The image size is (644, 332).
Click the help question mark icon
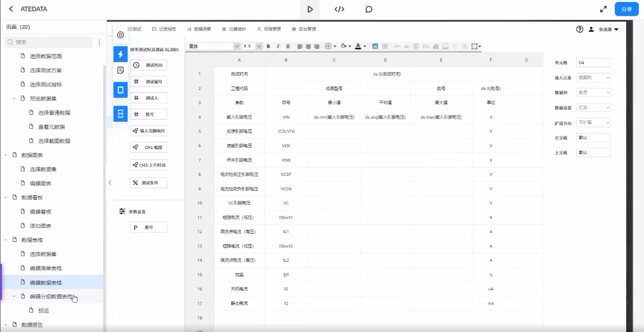[x=579, y=29]
